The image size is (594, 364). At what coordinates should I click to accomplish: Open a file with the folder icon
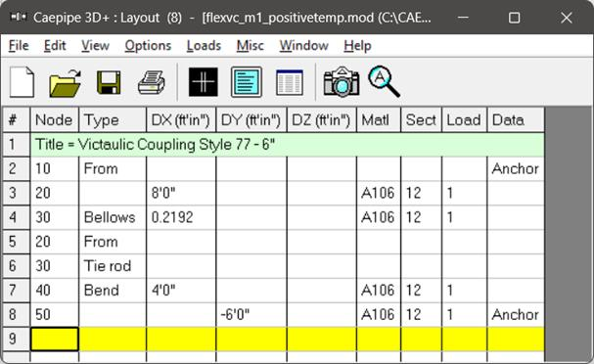click(65, 82)
